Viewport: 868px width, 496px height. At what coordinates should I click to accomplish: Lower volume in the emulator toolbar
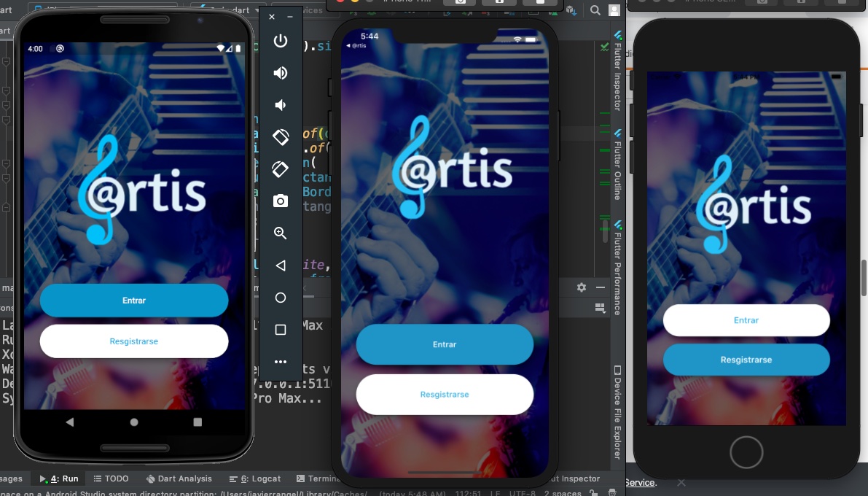[x=281, y=105]
